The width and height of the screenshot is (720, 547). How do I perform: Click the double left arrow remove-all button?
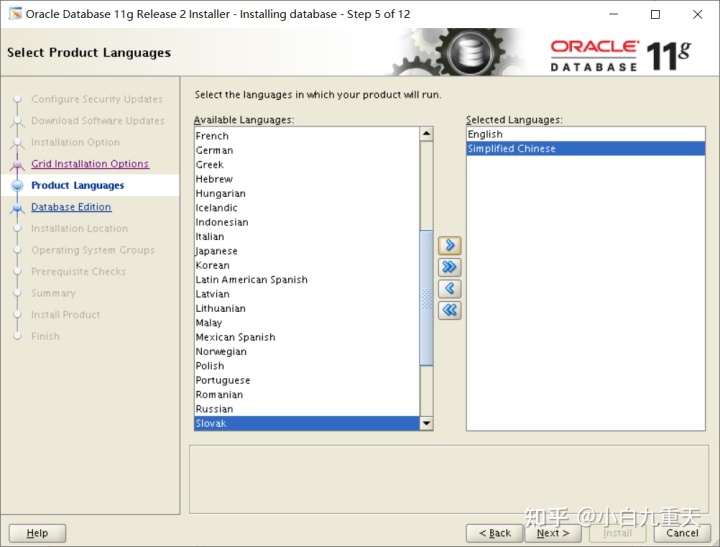tap(450, 310)
